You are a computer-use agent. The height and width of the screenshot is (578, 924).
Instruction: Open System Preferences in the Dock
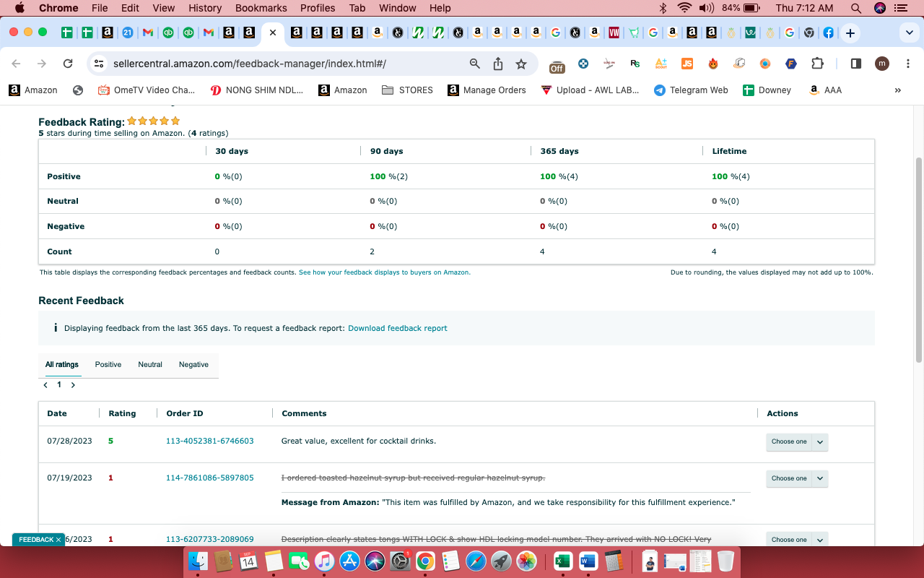pyautogui.click(x=400, y=561)
